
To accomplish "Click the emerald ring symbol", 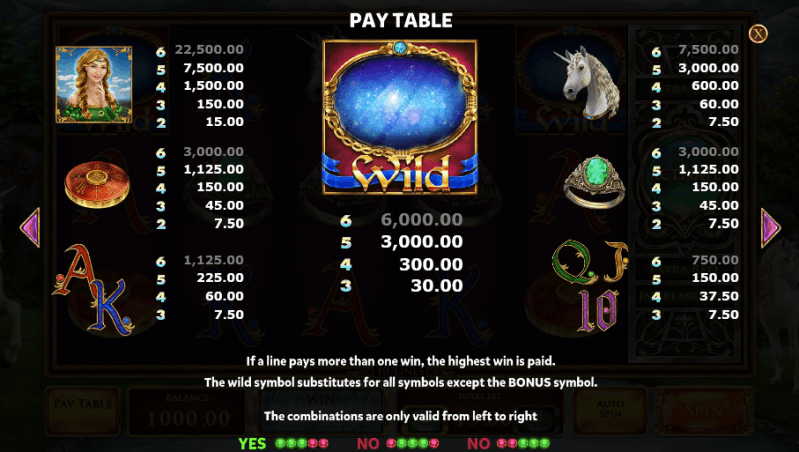I will click(595, 182).
